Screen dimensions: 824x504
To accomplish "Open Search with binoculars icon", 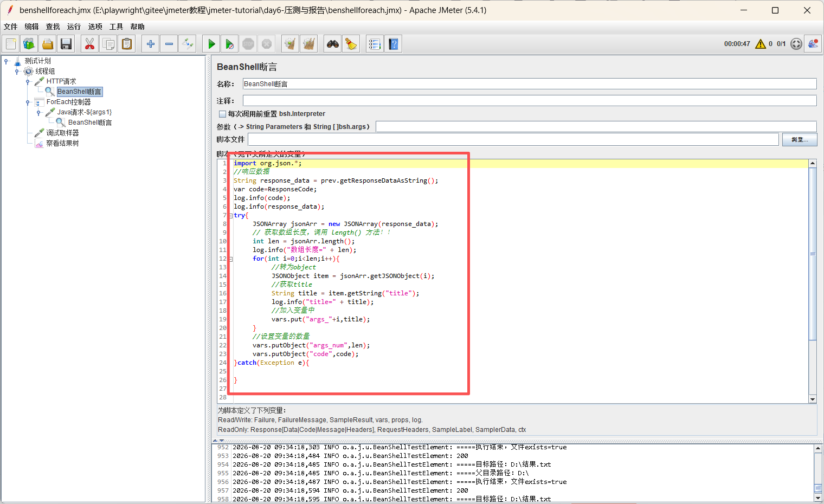I will click(333, 44).
